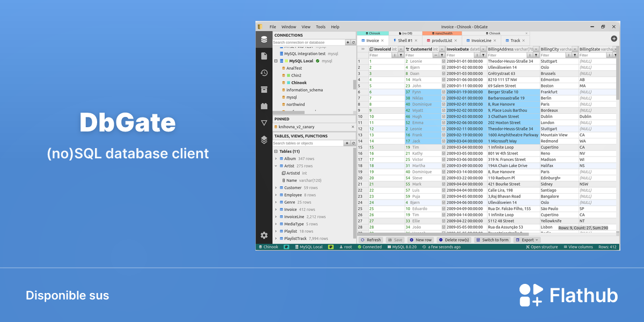Add a new connection with plus icon
This screenshot has width=644, height=322.
click(347, 42)
